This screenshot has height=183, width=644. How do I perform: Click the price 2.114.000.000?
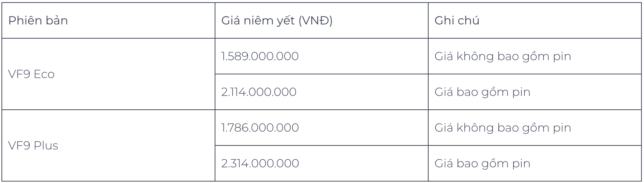point(259,92)
